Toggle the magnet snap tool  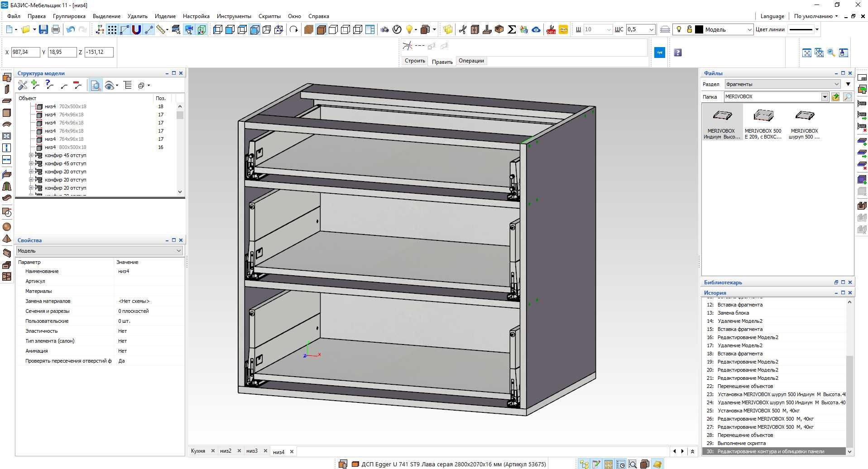[136, 29]
